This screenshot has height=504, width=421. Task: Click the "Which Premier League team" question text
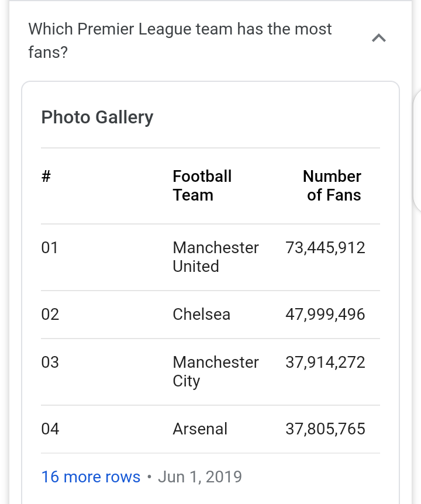pyautogui.click(x=180, y=40)
